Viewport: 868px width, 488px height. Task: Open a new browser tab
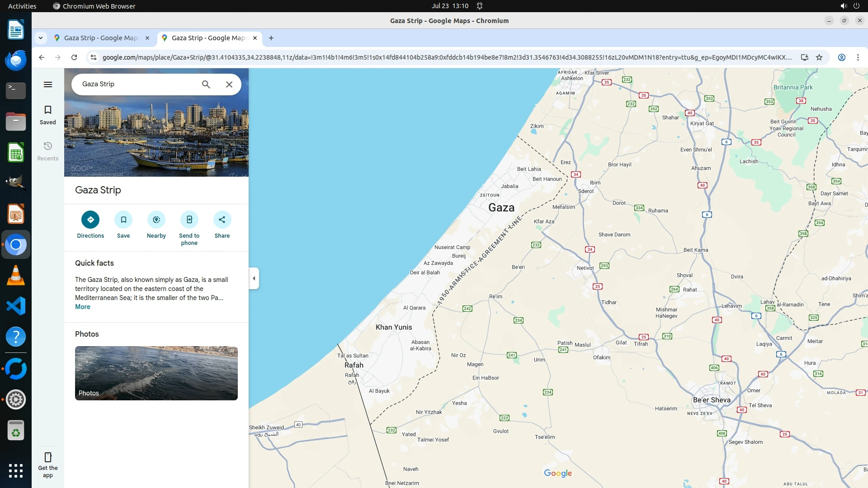(271, 38)
